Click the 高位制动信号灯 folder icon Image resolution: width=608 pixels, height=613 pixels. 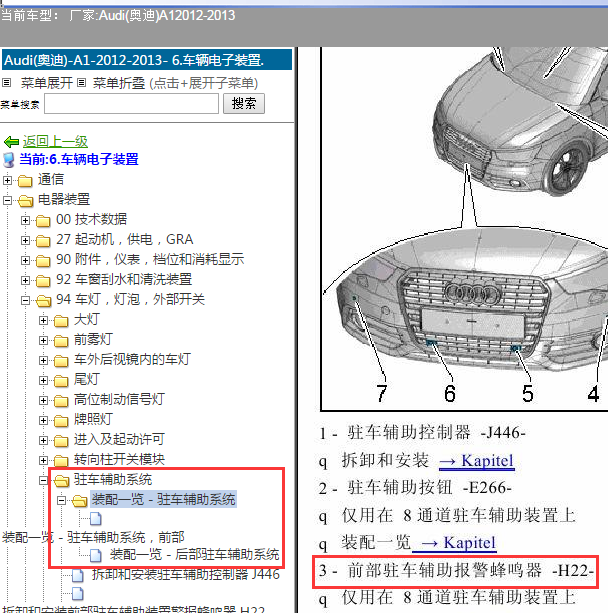coord(61,401)
